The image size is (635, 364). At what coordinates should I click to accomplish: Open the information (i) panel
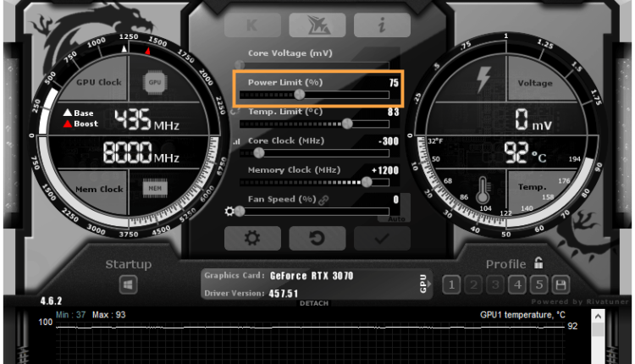point(382,25)
